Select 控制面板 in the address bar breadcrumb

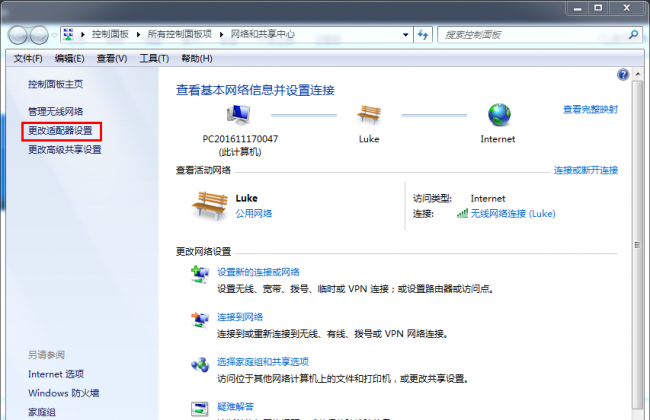click(x=110, y=34)
